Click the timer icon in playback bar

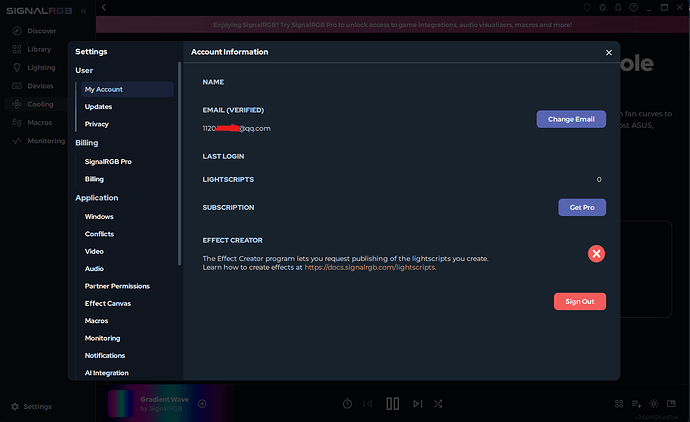(x=347, y=404)
